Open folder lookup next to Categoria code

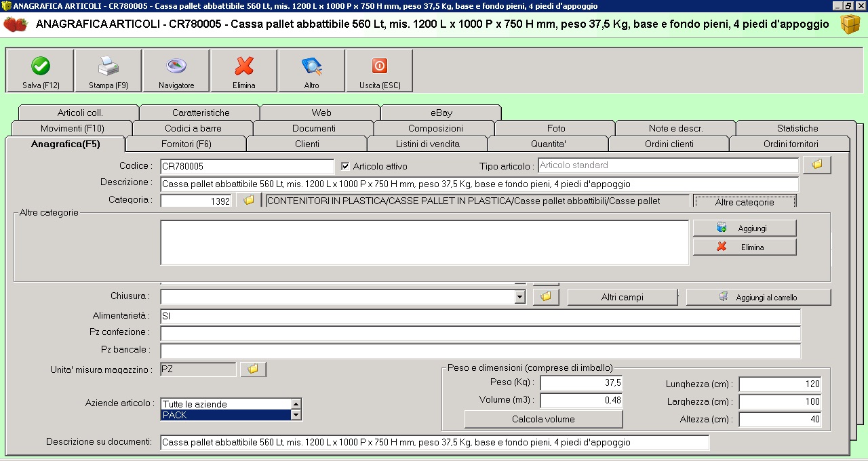click(x=249, y=201)
